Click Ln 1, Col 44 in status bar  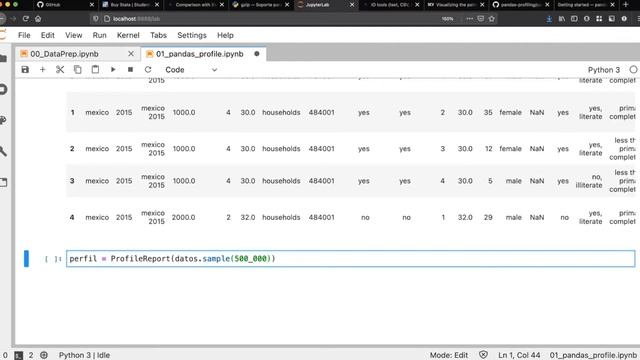pos(519,355)
